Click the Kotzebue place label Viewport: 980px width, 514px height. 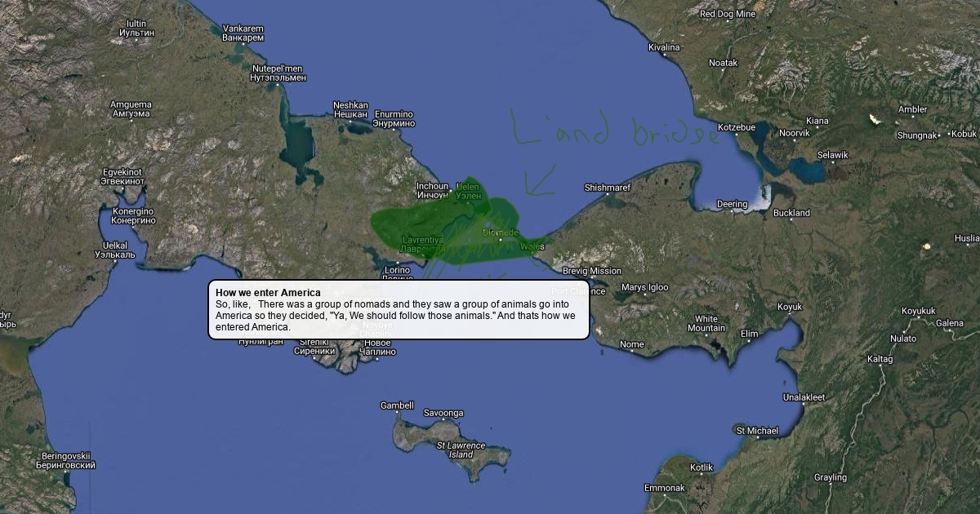[737, 127]
